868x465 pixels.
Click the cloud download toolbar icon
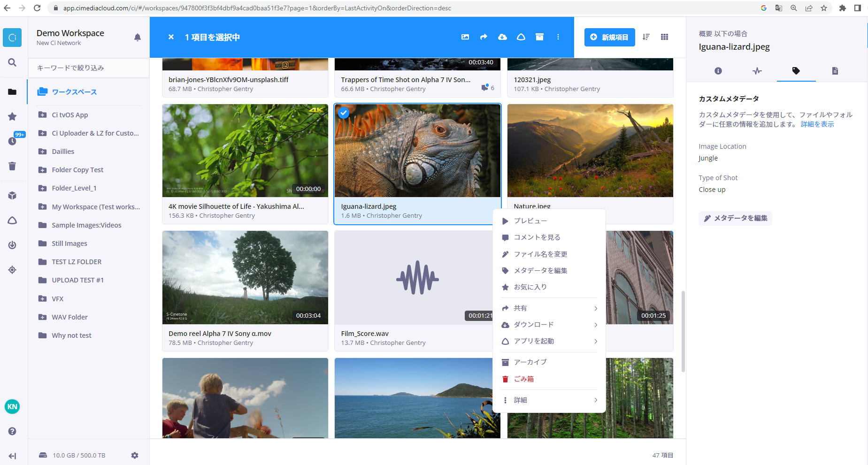[503, 37]
